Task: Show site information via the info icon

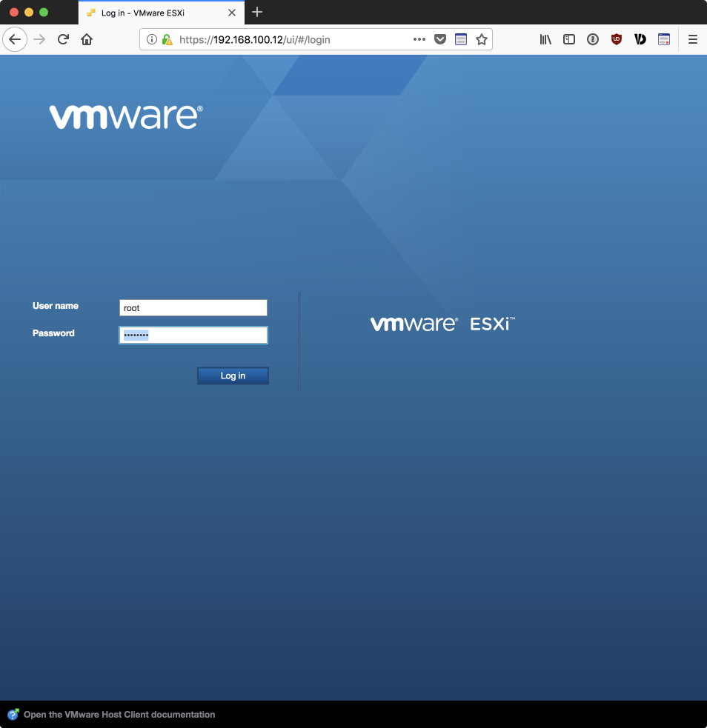Action: point(152,40)
